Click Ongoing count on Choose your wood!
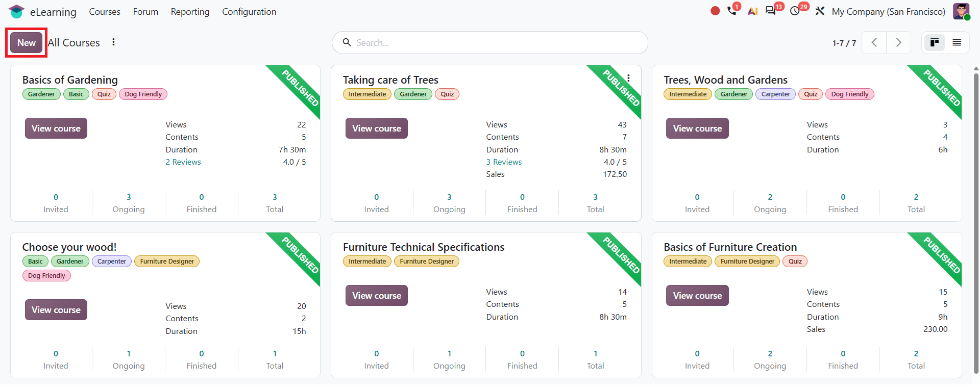 tap(129, 359)
